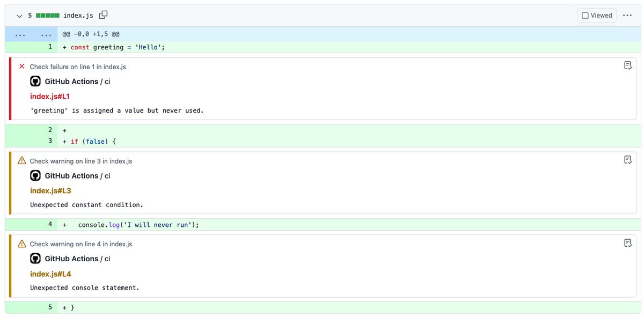Open GitHub Actions link in line 4 warning
This screenshot has width=644, height=317.
click(x=71, y=259)
